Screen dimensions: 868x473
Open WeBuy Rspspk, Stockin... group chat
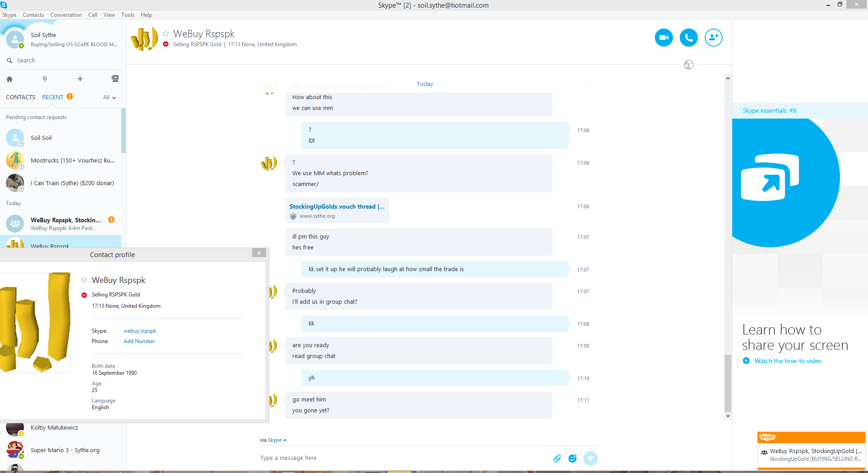[61, 224]
